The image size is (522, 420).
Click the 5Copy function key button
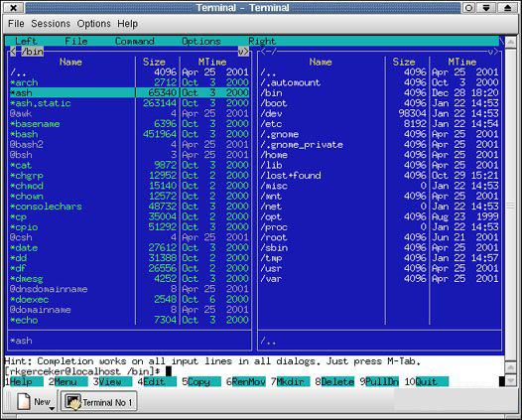(201, 381)
